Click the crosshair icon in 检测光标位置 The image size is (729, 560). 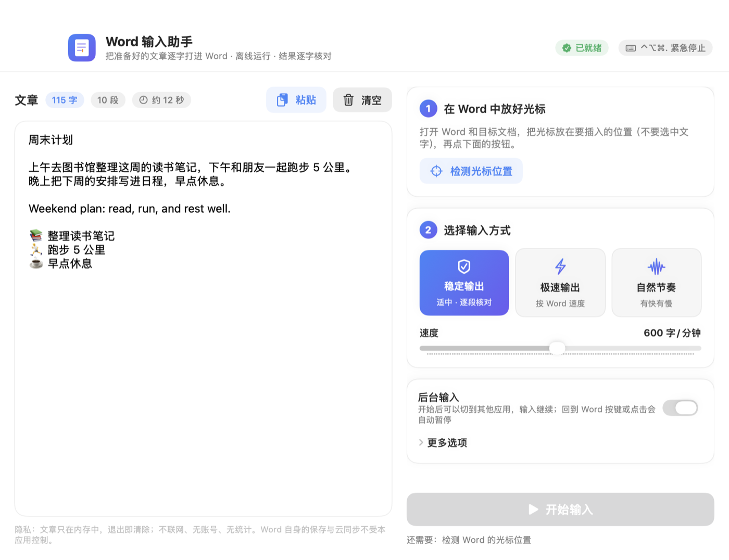click(x=436, y=171)
